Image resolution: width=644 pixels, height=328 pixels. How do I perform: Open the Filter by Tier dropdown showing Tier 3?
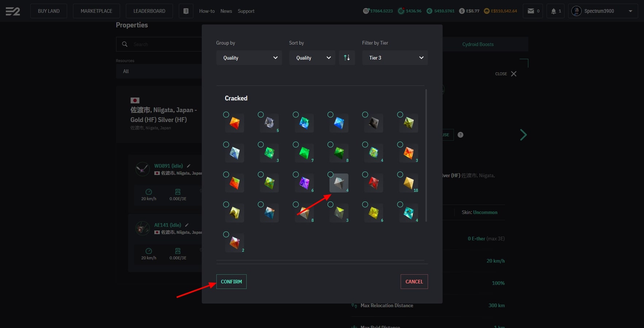click(x=395, y=58)
